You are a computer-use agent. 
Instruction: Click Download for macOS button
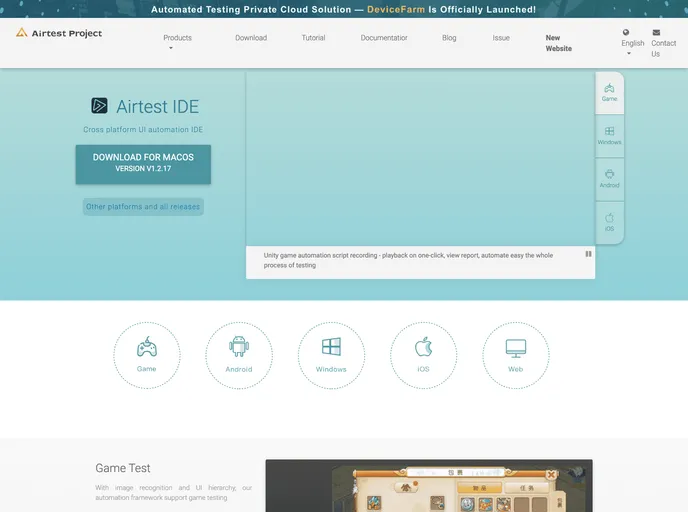(143, 163)
